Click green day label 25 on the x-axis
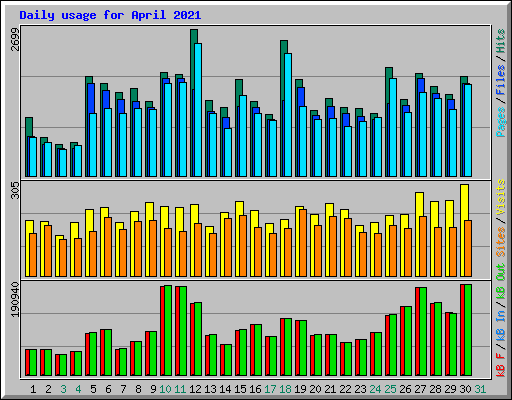The image size is (512, 400). (x=390, y=389)
